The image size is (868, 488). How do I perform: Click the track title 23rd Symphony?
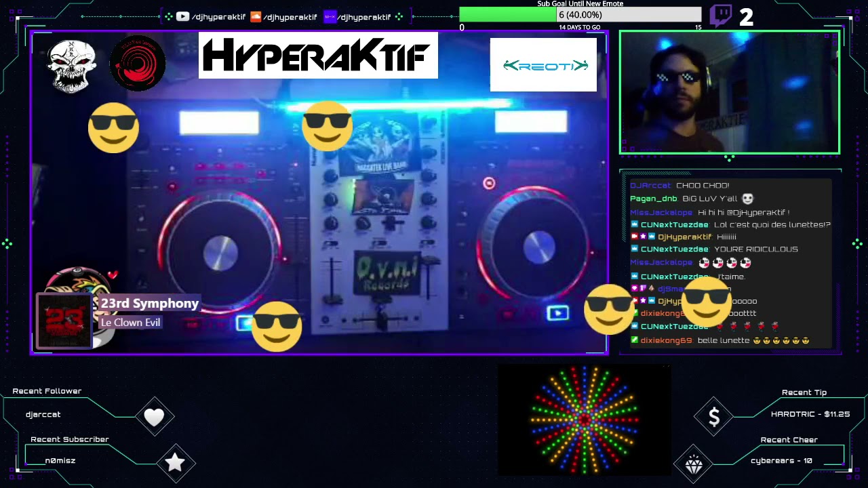tap(150, 303)
